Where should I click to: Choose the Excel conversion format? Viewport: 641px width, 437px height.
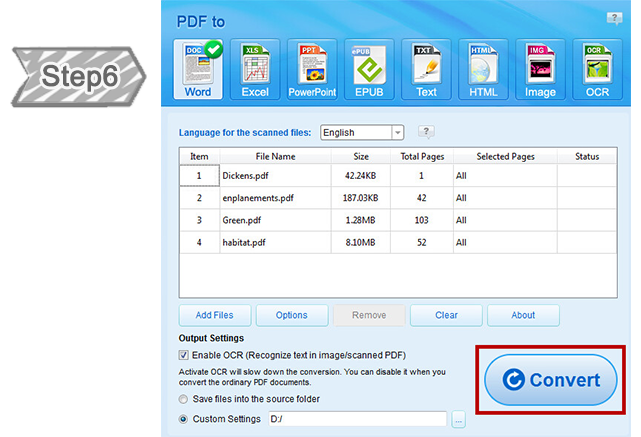click(255, 70)
